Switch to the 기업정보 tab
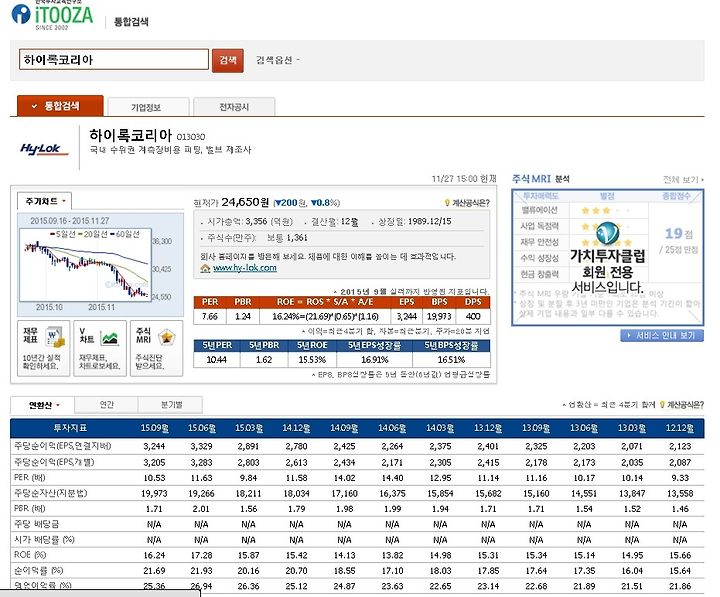This screenshot has width=720, height=597. [148, 107]
